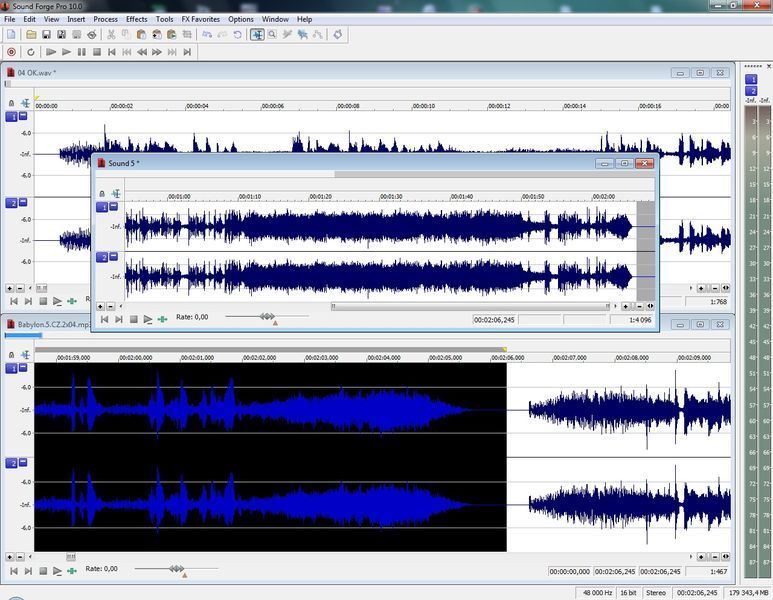
Task: Open the Plug-In Chainer icon
Action: coord(338,35)
